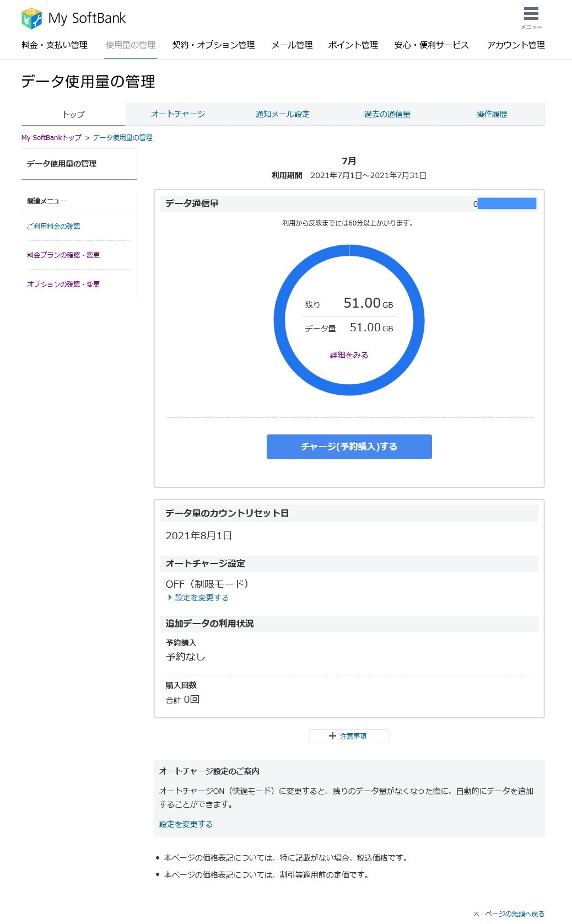The width and height of the screenshot is (572, 924).
Task: Open ポイント管理 menu
Action: click(353, 45)
